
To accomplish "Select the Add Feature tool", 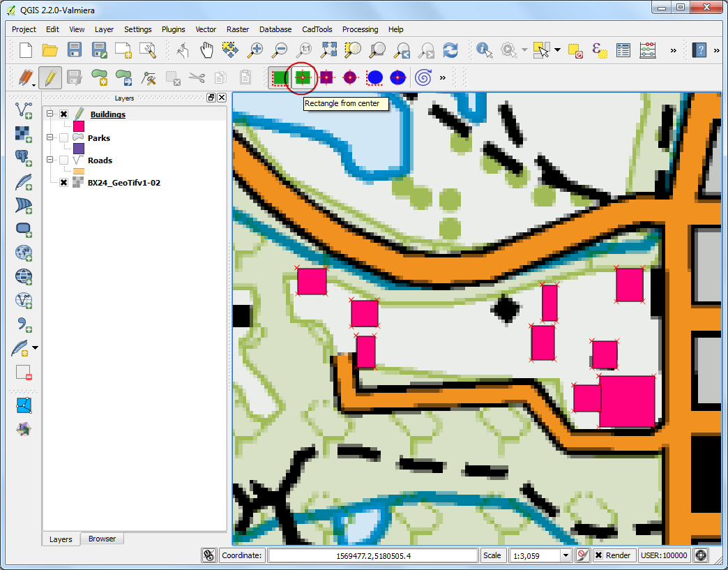I will (99, 77).
